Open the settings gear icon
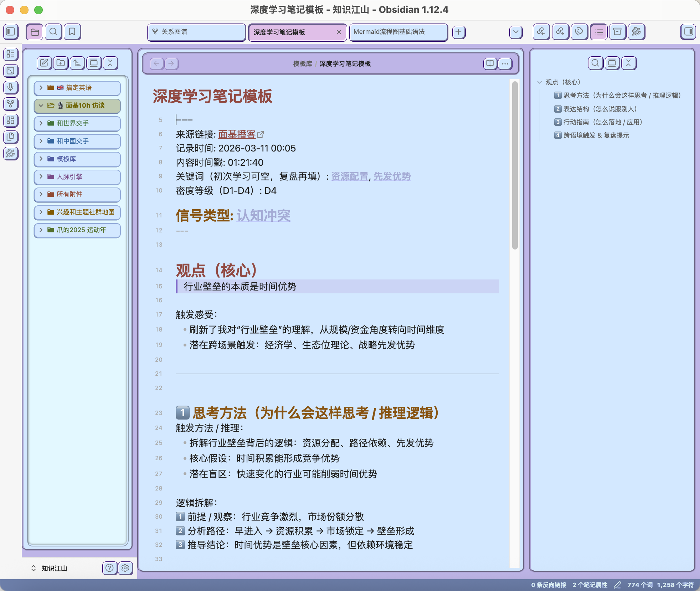700x591 pixels. tap(125, 568)
